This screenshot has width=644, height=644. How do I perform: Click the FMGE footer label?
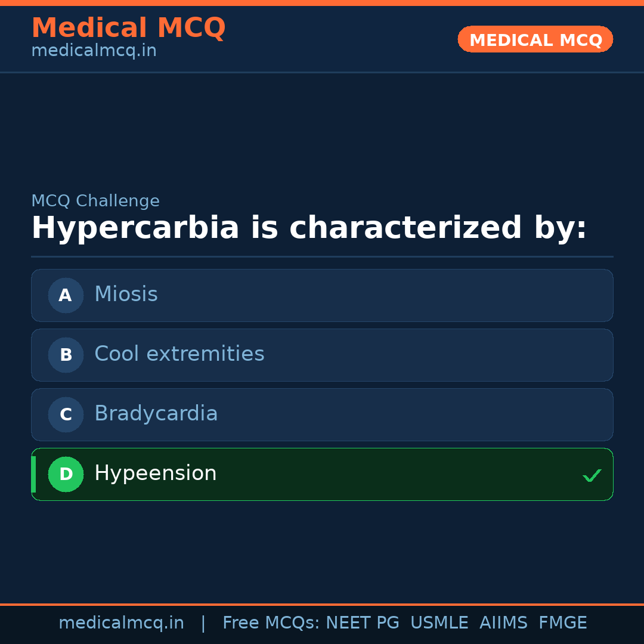[562, 623]
